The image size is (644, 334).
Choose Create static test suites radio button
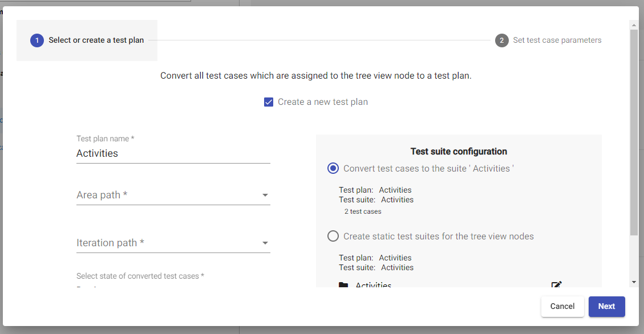(333, 236)
